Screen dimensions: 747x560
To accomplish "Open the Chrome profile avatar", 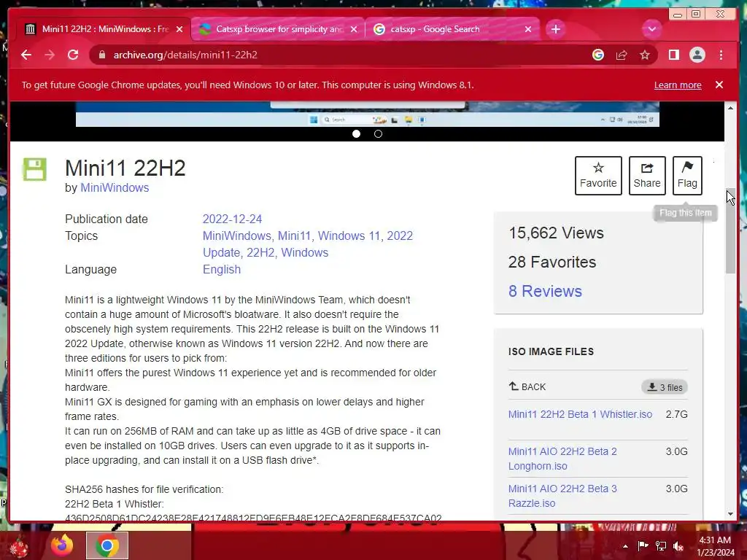I will [x=697, y=55].
